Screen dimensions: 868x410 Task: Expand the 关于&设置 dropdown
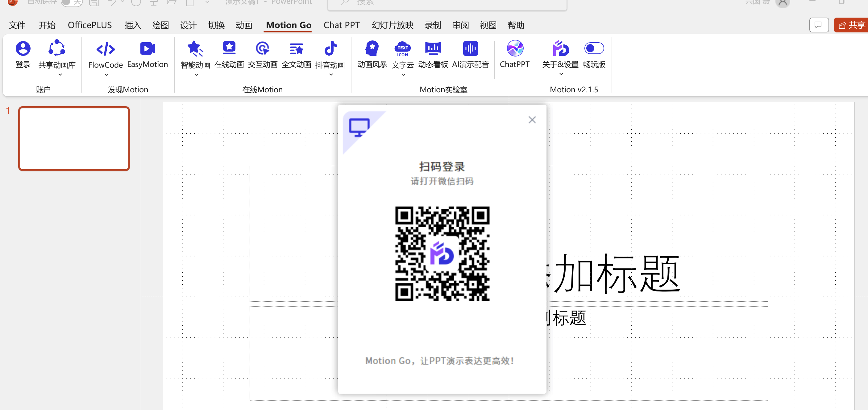(561, 74)
